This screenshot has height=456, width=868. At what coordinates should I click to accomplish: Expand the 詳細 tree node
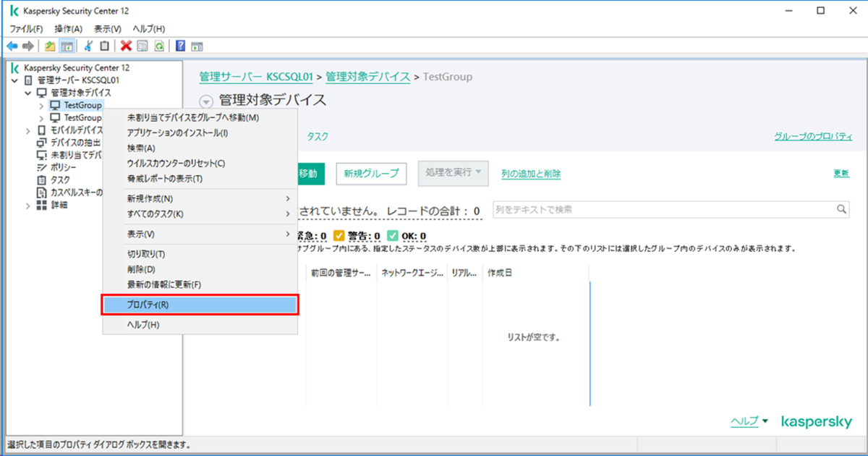tap(28, 205)
